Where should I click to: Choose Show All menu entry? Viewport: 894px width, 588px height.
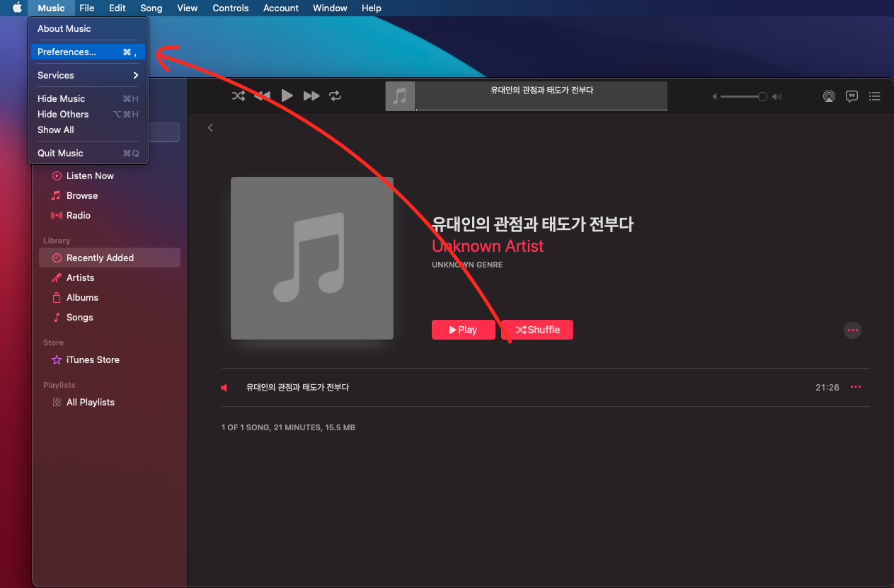click(x=88, y=129)
